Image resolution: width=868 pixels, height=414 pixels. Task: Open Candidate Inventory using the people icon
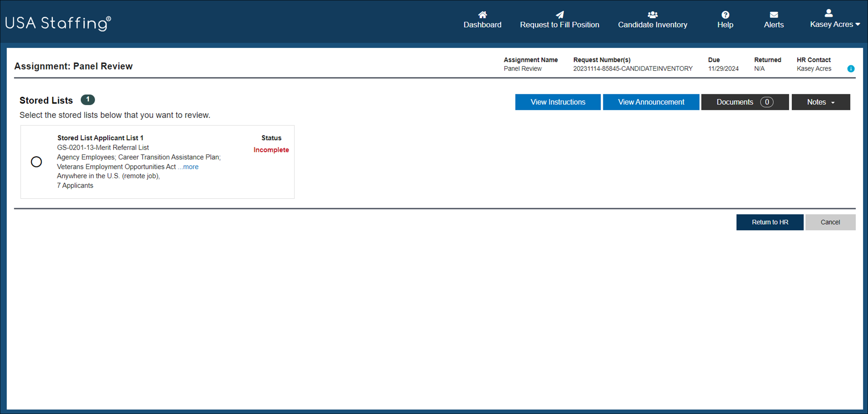652,14
